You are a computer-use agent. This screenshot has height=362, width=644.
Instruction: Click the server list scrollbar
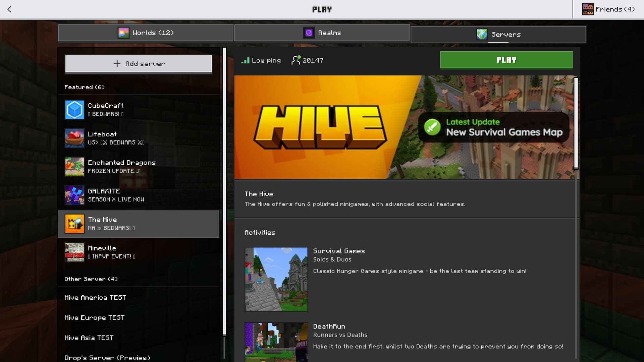pyautogui.click(x=224, y=191)
